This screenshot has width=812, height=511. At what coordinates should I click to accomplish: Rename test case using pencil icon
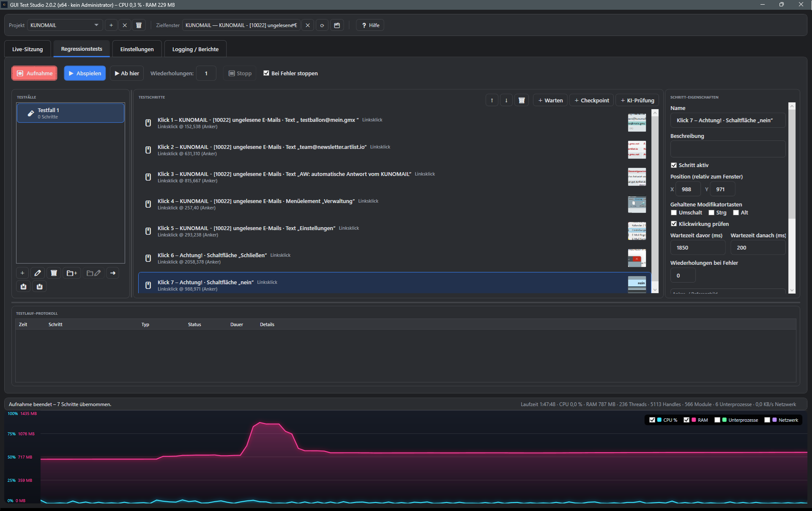tap(38, 273)
